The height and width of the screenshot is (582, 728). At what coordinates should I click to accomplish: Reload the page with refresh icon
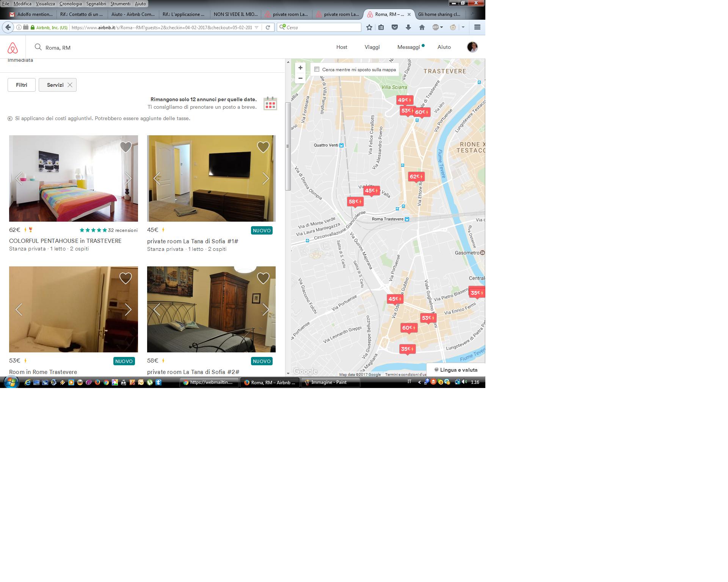pyautogui.click(x=268, y=27)
